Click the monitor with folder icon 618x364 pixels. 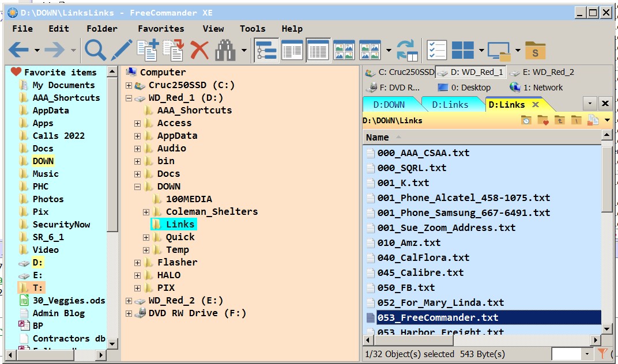(499, 51)
